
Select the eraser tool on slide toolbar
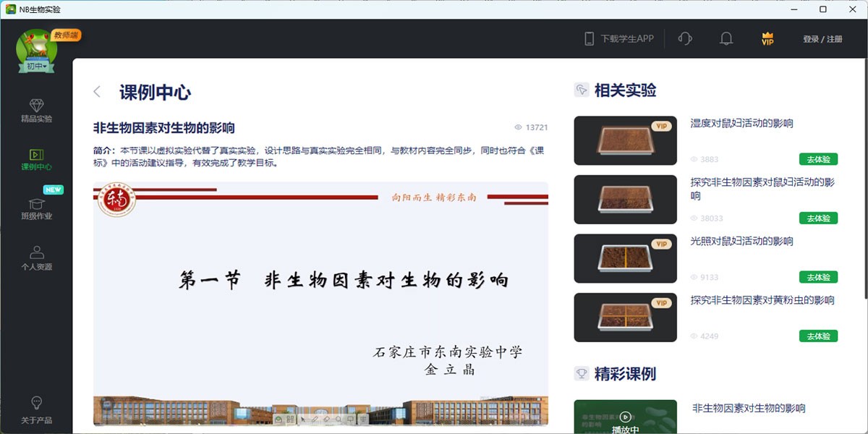pyautogui.click(x=325, y=419)
